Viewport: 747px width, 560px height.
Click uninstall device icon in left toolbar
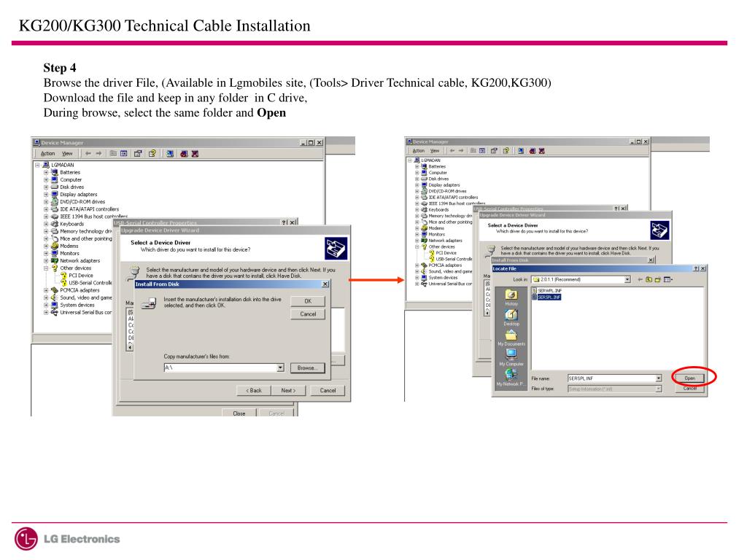click(195, 153)
